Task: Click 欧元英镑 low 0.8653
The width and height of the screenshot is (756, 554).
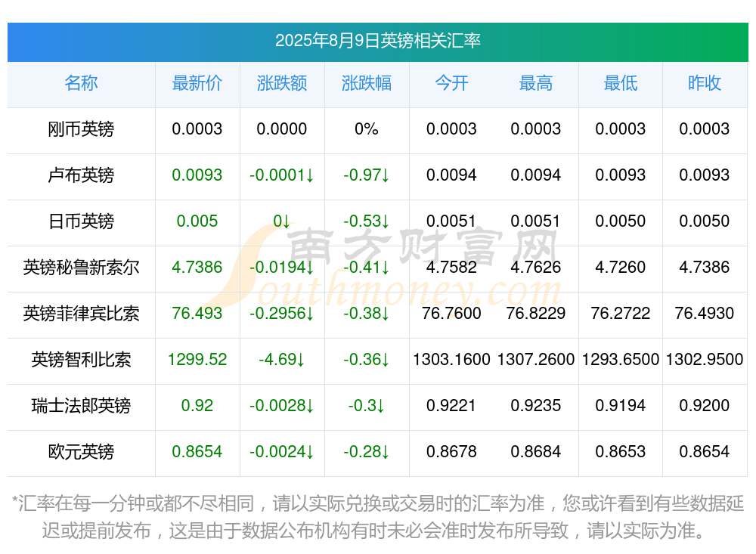Action: click(621, 452)
